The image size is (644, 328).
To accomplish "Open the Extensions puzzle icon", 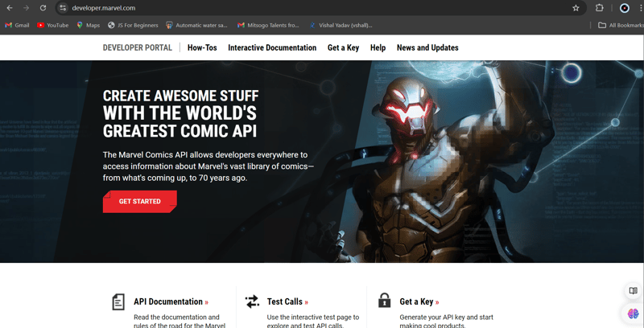I will (600, 8).
